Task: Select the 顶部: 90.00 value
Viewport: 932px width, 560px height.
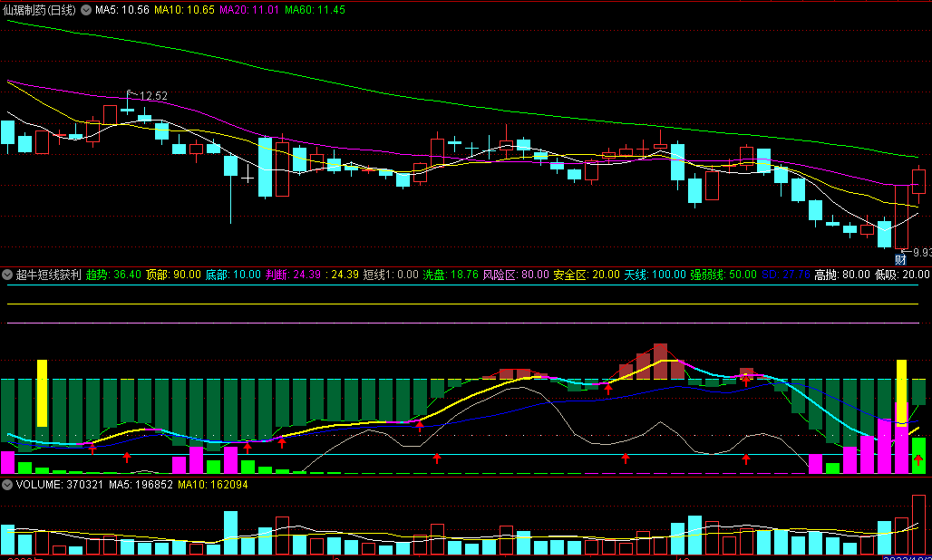Action: (173, 275)
